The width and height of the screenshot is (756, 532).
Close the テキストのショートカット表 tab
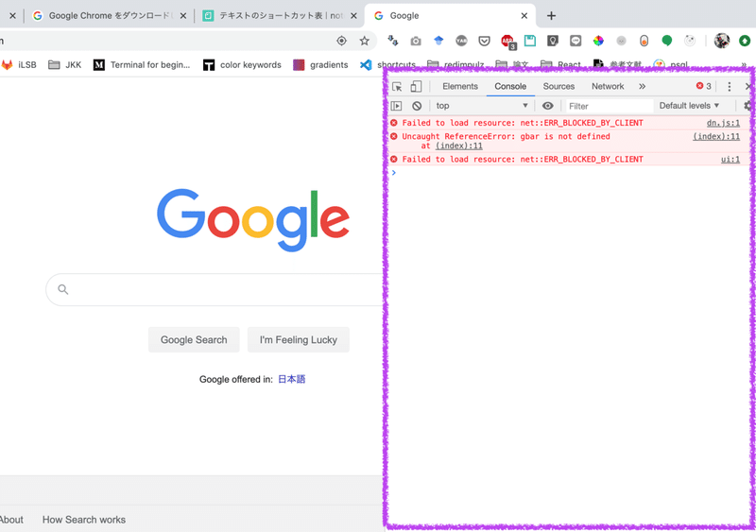click(x=353, y=16)
